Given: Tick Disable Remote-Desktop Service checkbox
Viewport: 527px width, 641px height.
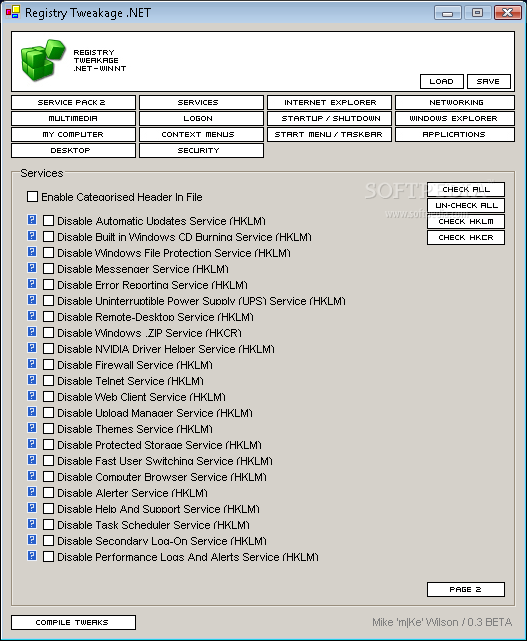Looking at the screenshot, I should (48, 316).
